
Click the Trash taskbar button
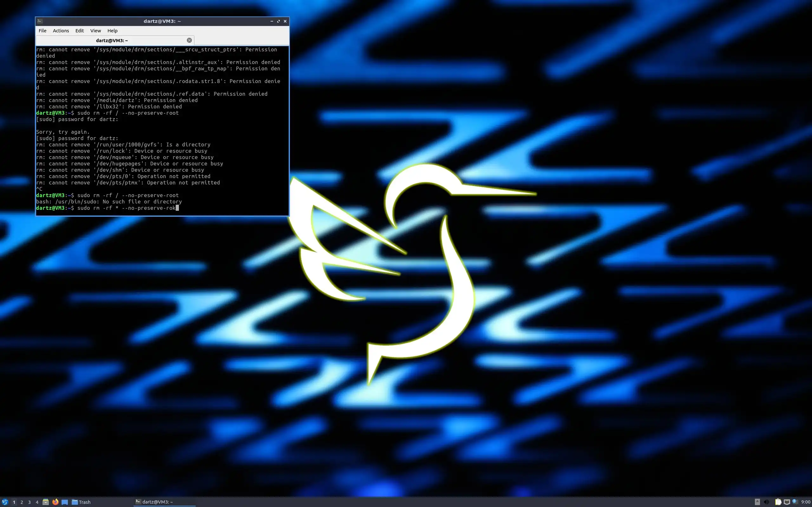(81, 502)
